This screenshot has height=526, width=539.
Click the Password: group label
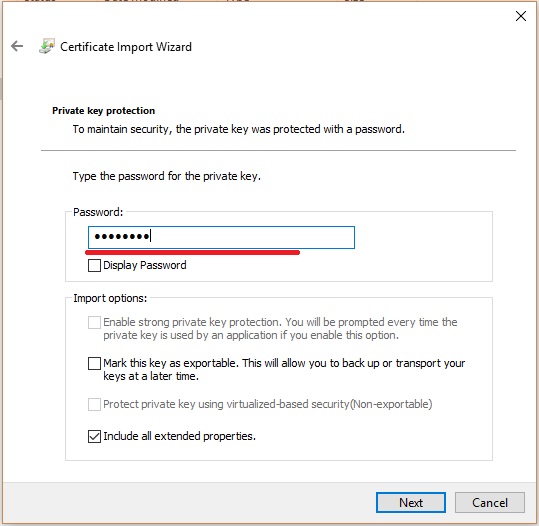click(x=98, y=212)
